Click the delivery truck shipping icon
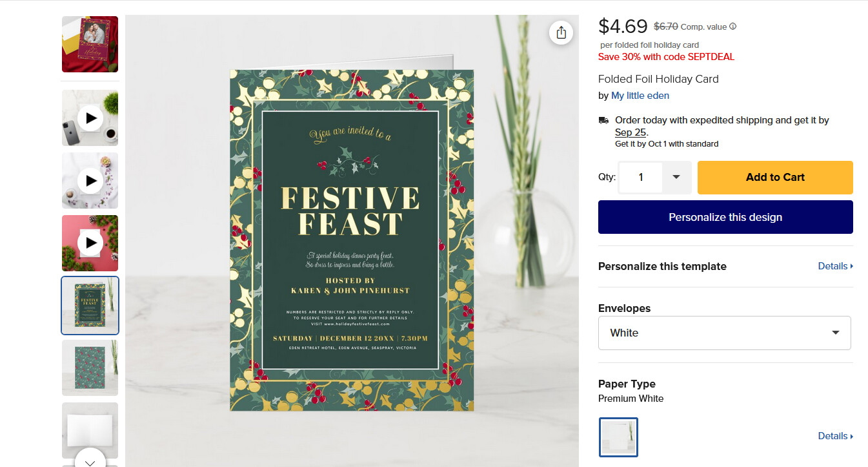The height and width of the screenshot is (467, 868). coord(603,120)
